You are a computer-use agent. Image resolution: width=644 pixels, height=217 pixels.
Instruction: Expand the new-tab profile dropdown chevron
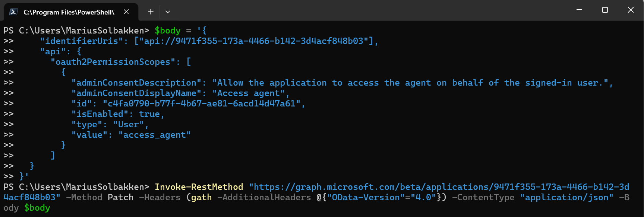(x=168, y=12)
